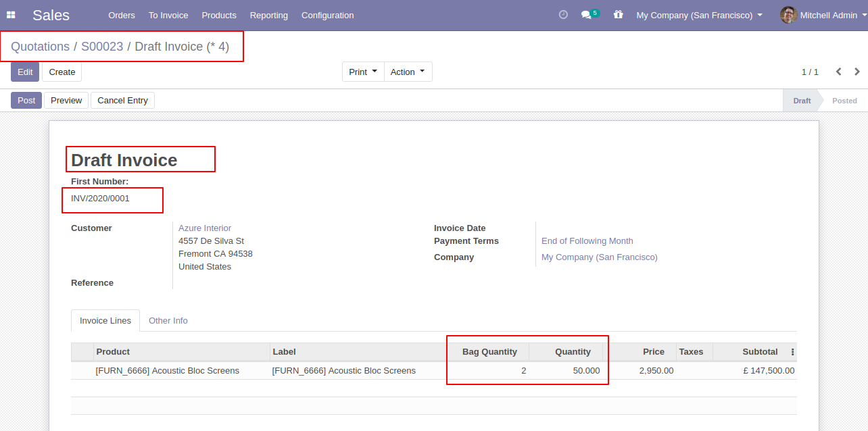Sort by Product column header
Viewport: 868px width, 431px height.
point(181,352)
